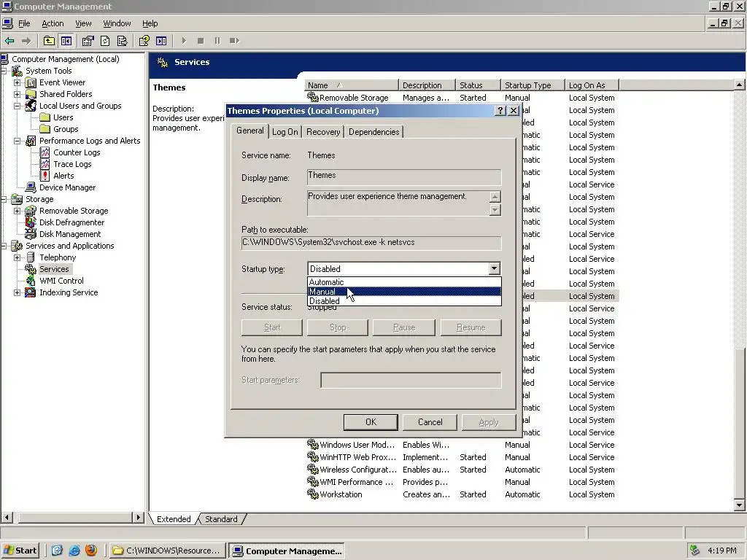
Task: Click the Refresh toolbar icon
Action: coord(105,41)
